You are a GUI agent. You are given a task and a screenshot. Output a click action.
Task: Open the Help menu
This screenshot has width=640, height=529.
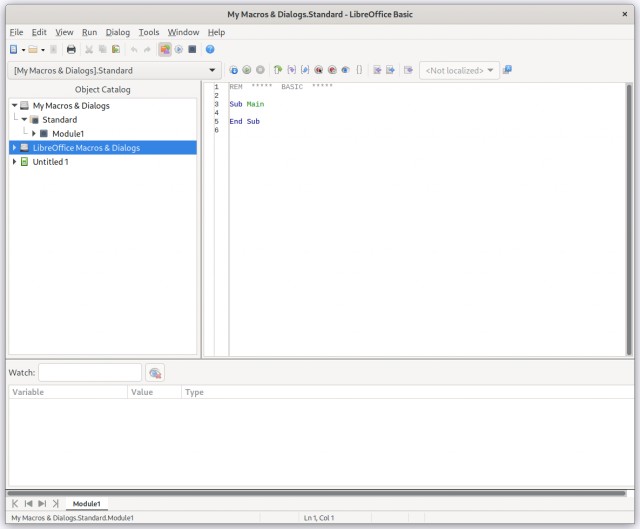click(216, 32)
